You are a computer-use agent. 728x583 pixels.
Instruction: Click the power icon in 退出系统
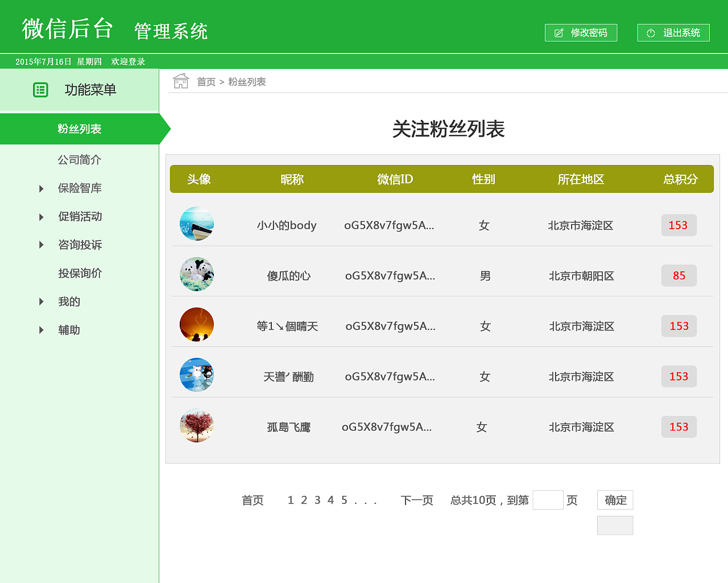[x=651, y=33]
